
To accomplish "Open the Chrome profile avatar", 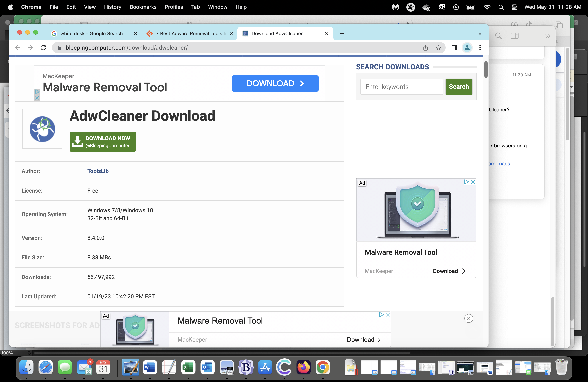I will [467, 48].
